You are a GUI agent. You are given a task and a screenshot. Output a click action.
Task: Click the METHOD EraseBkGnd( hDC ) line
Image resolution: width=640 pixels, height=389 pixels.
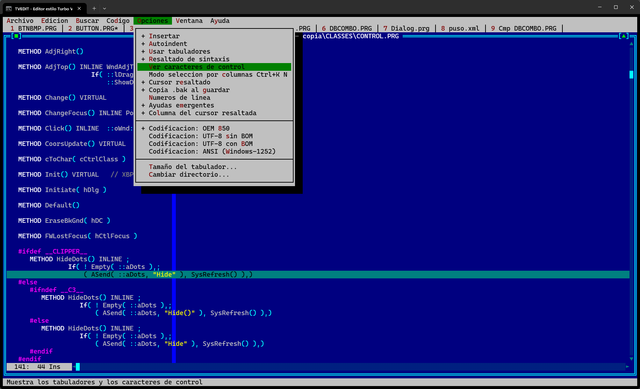(x=64, y=221)
